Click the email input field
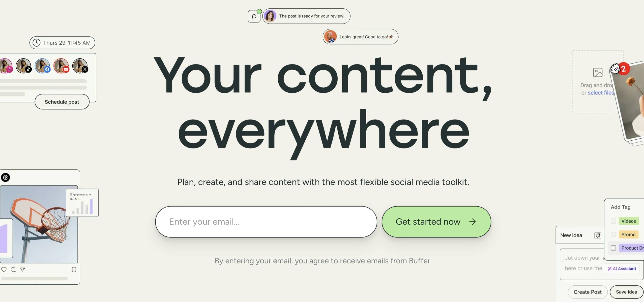 coord(266,221)
